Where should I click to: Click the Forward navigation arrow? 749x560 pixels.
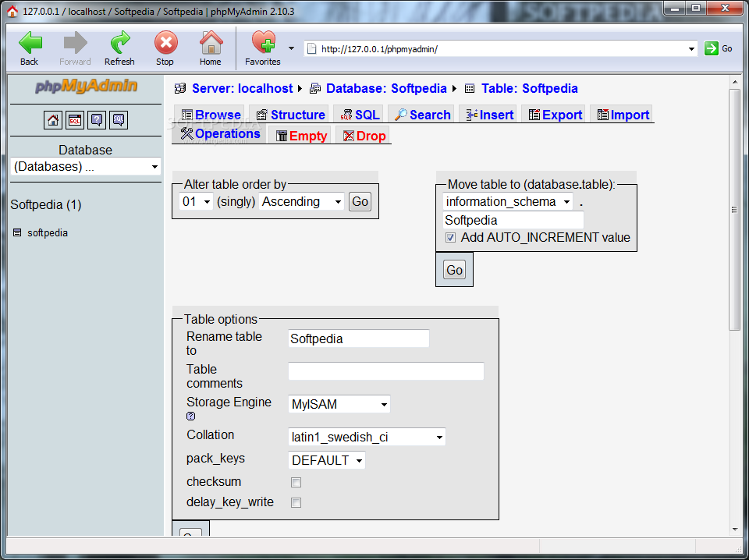pyautogui.click(x=75, y=44)
